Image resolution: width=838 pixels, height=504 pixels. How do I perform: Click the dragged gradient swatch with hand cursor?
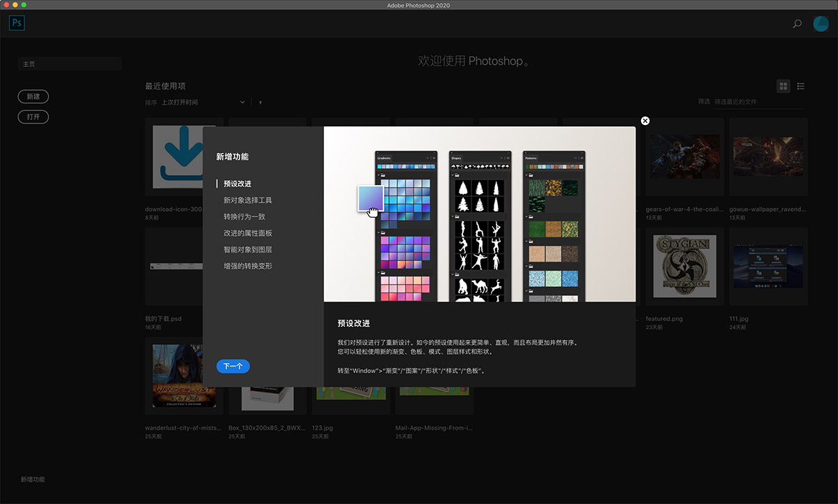[370, 199]
